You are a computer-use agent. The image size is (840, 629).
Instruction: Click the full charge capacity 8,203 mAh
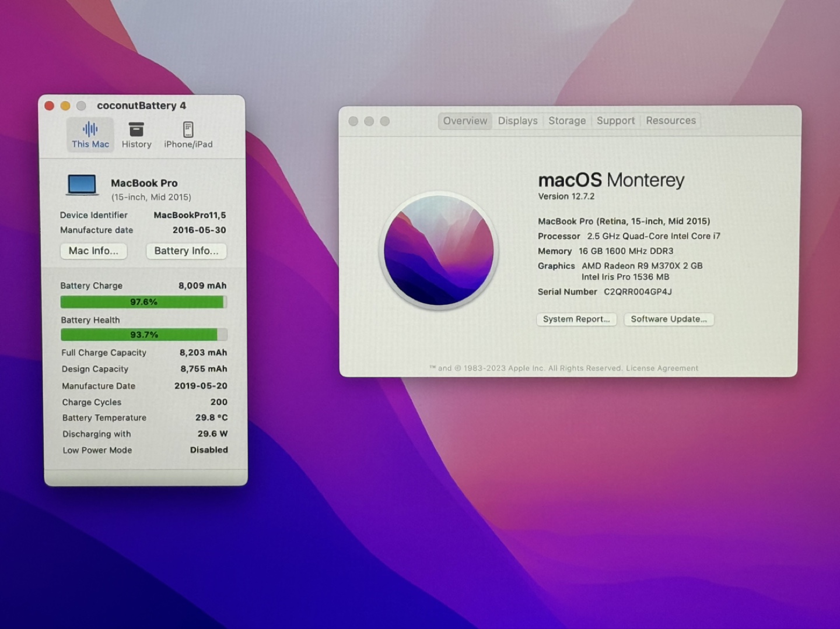pyautogui.click(x=203, y=353)
